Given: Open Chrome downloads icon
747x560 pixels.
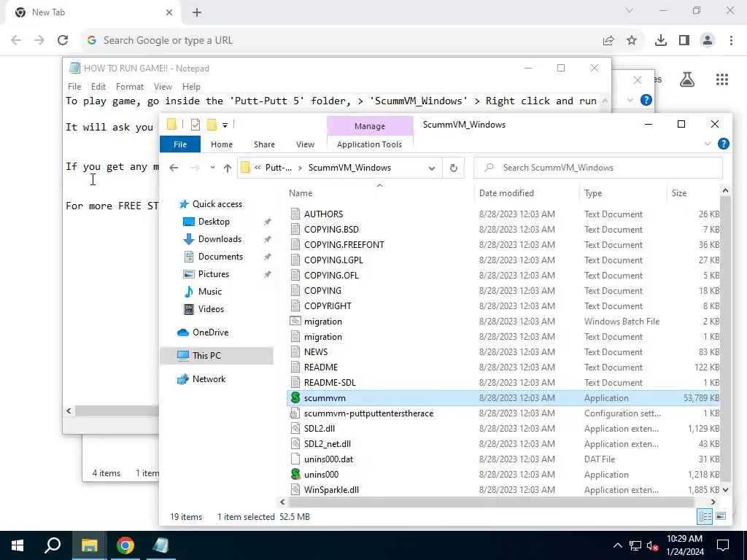Looking at the screenshot, I should (660, 41).
